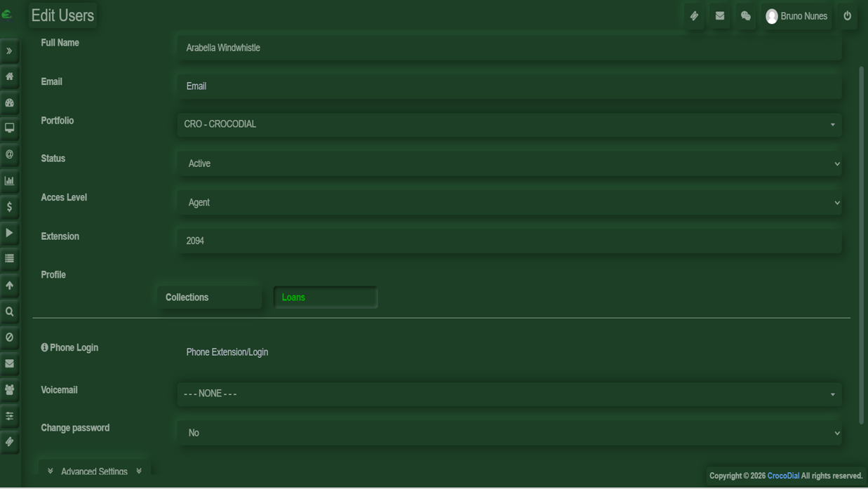Open the Bruno Nunes user menu

[796, 16]
